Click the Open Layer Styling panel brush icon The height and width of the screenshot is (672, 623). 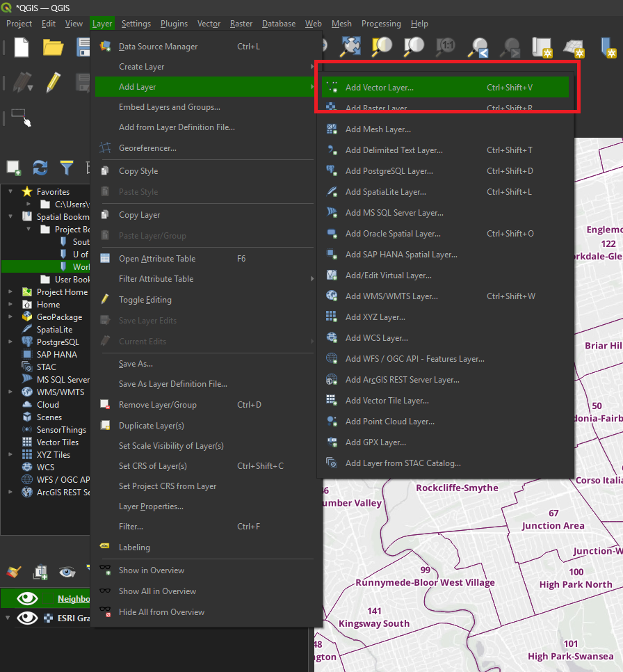pyautogui.click(x=14, y=572)
